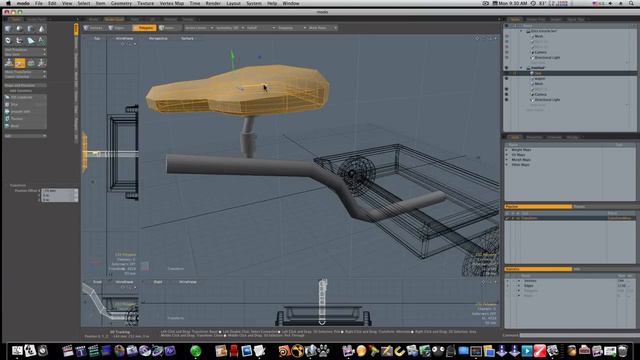The width and height of the screenshot is (640, 360).
Task: Open the Snapping dropdown
Action: click(x=292, y=28)
